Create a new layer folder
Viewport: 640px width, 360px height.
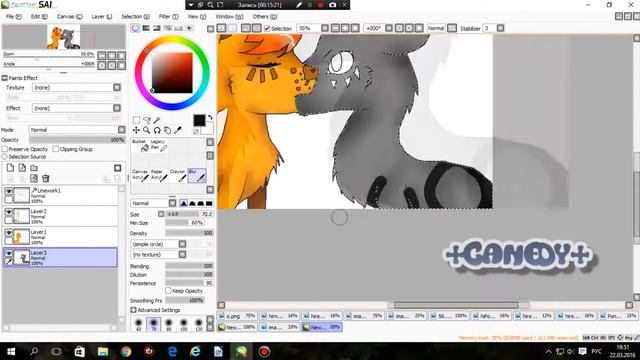[34, 168]
